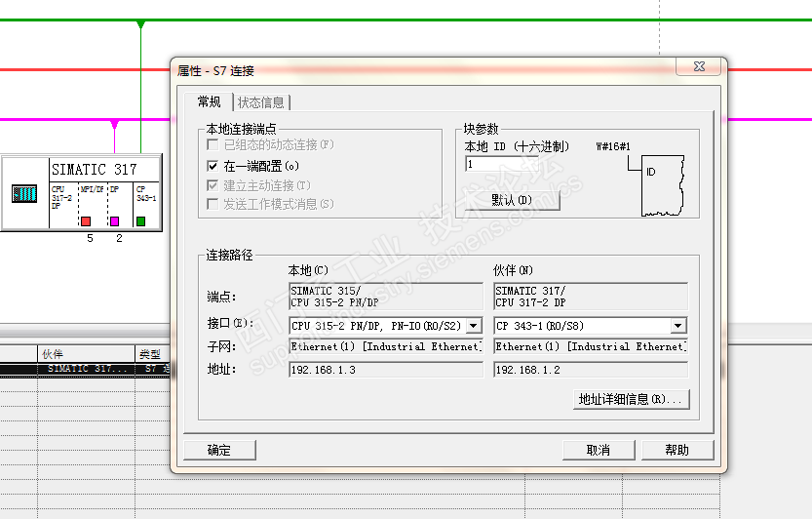Viewport: 812px width, 519px height.
Task: Switch to the 常规 tab
Action: (x=210, y=101)
